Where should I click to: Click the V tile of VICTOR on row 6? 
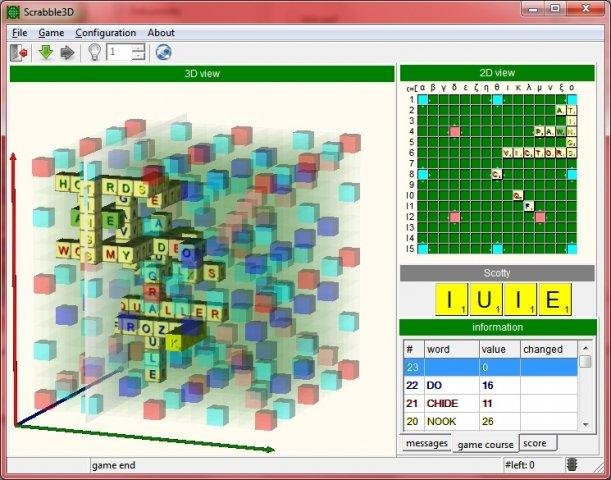point(507,153)
